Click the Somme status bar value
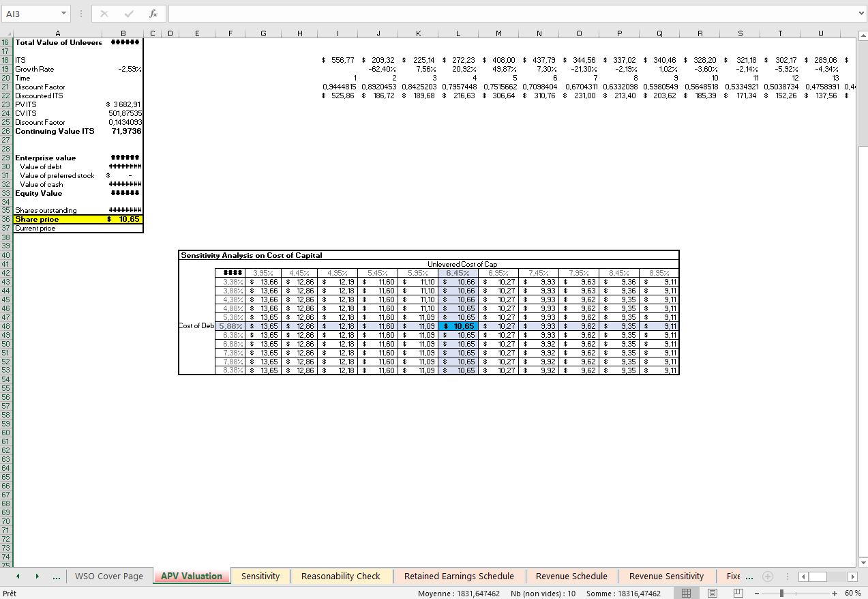The image size is (868, 599). [623, 594]
